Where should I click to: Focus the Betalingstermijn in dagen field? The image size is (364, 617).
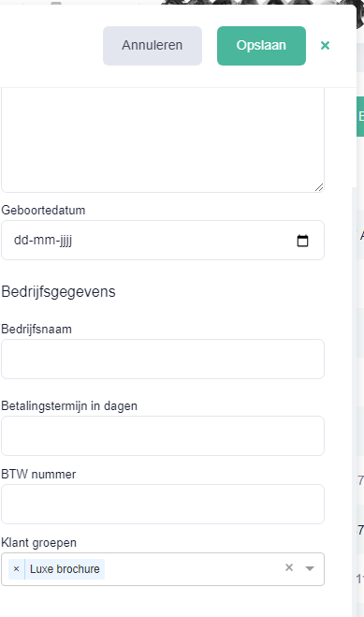163,435
